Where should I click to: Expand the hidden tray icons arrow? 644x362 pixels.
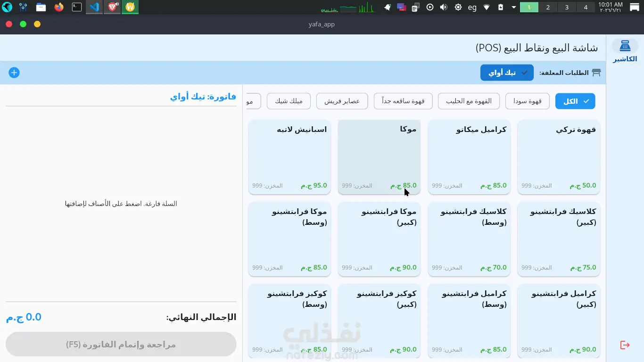(514, 7)
